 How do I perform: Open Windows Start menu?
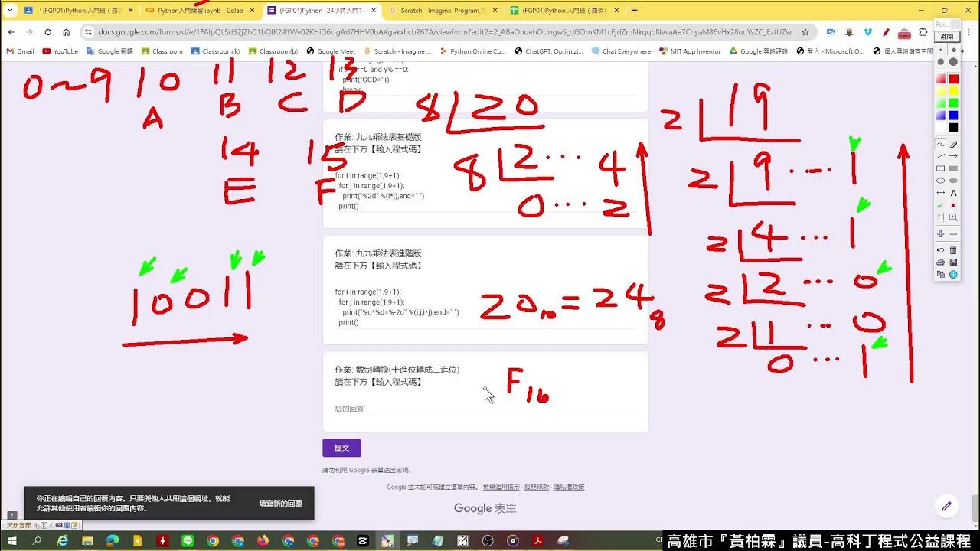pyautogui.click(x=12, y=540)
